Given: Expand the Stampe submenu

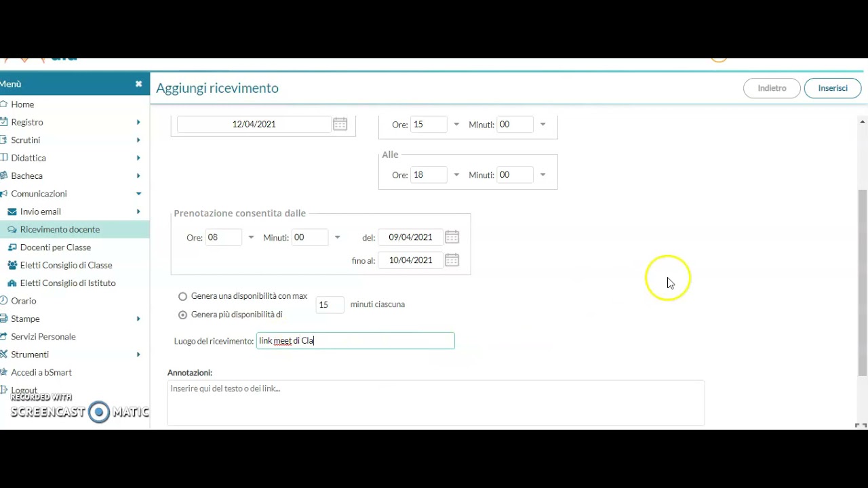Looking at the screenshot, I should click(138, 319).
